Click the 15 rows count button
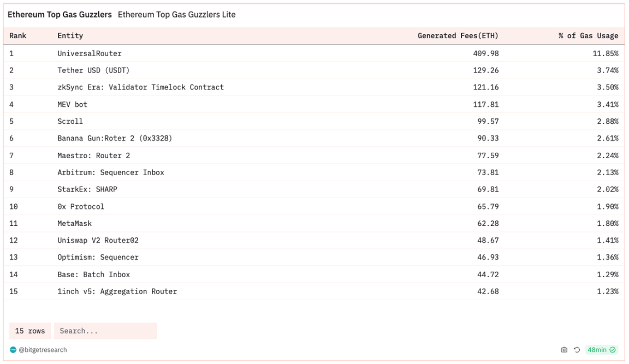 point(30,331)
